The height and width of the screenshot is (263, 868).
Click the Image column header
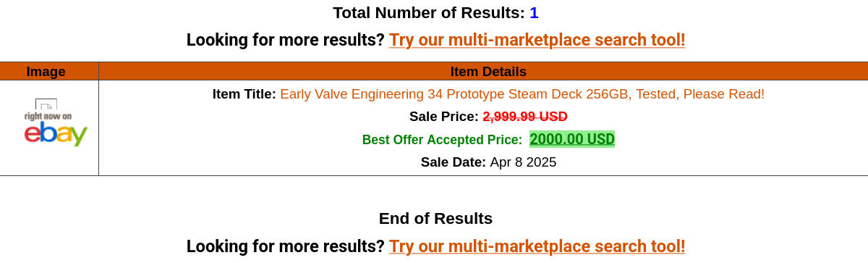point(46,72)
